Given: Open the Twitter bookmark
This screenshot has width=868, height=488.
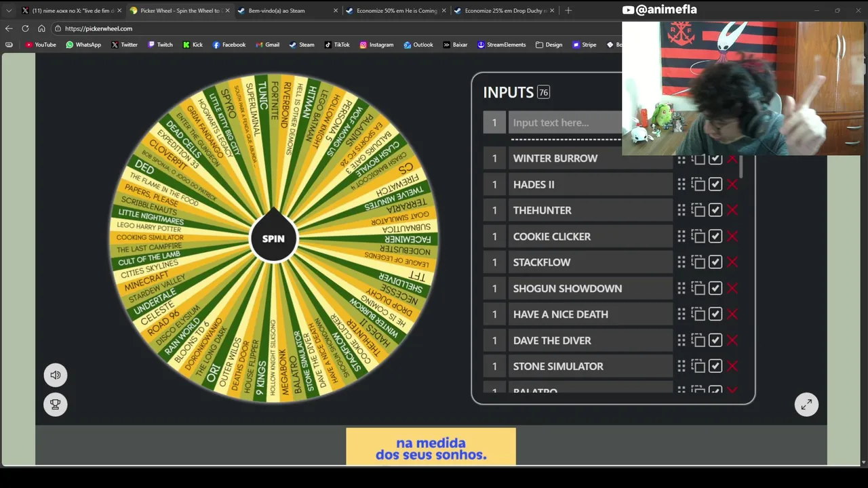Looking at the screenshot, I should 124,45.
